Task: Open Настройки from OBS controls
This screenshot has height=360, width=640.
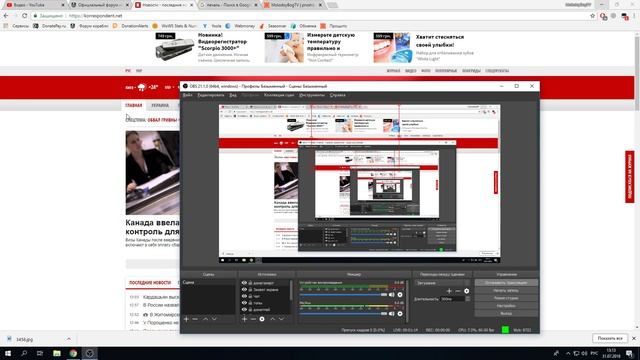Action: 506,306
